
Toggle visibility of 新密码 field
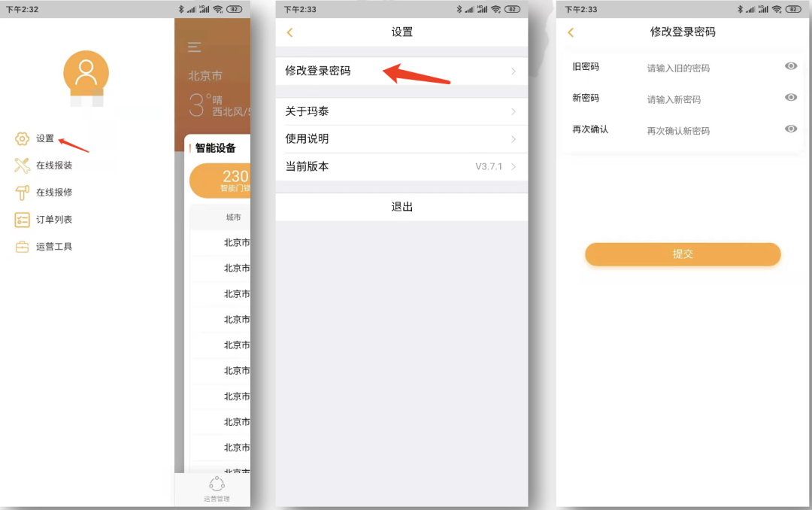[x=790, y=98]
